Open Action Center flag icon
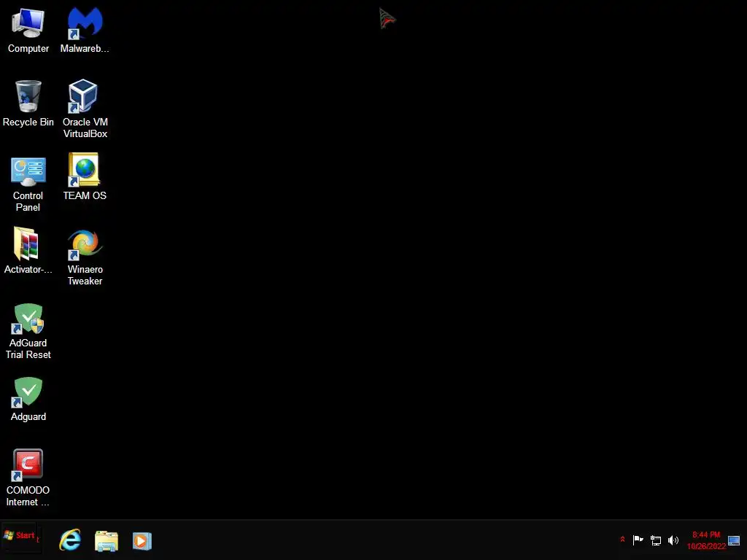 pos(638,540)
